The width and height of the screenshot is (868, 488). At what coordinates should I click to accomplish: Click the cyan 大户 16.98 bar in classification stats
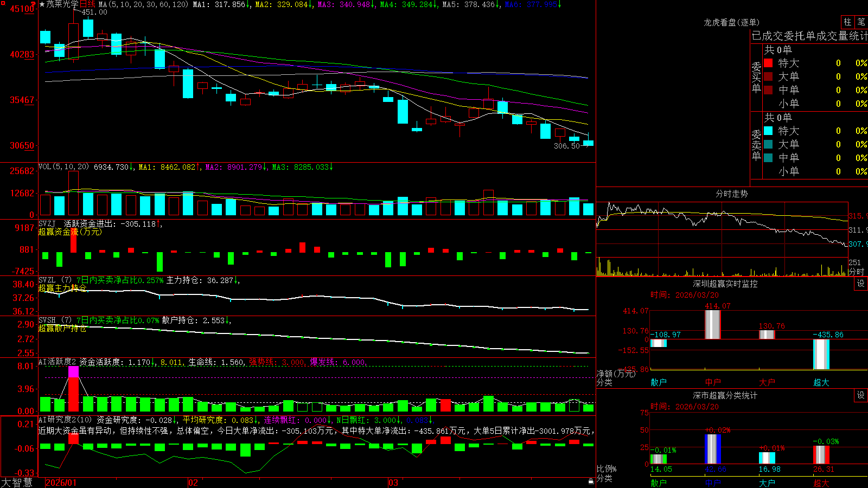click(767, 458)
